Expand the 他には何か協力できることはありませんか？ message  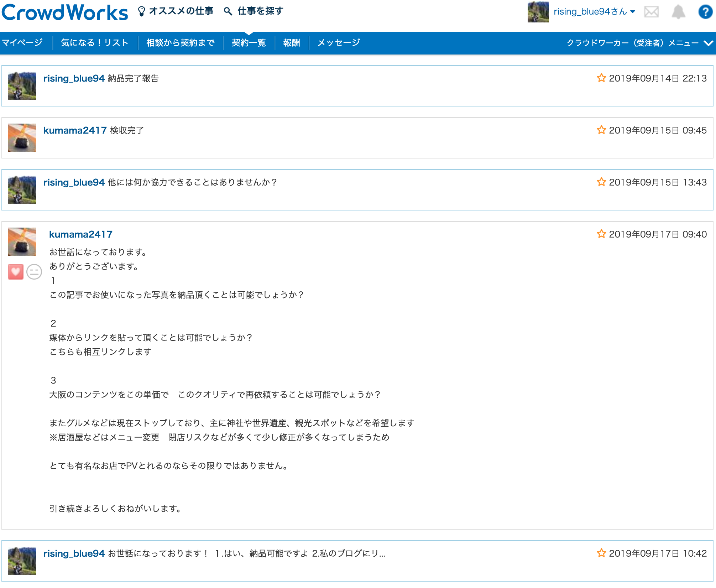point(357,190)
